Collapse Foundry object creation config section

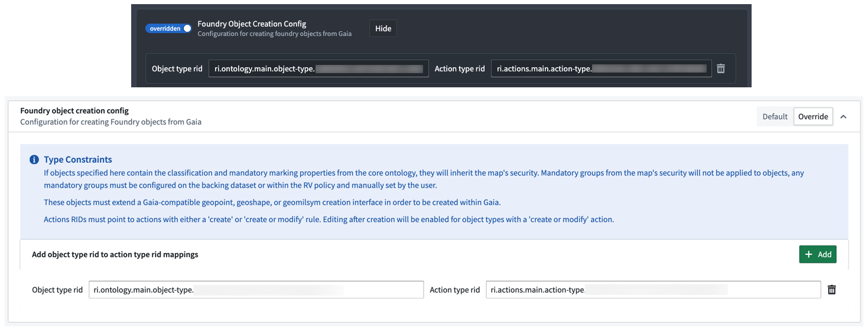(x=843, y=117)
